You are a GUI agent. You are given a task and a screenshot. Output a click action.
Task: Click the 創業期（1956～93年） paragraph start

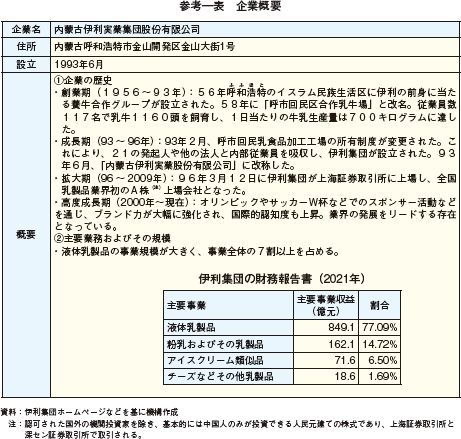coord(123,92)
